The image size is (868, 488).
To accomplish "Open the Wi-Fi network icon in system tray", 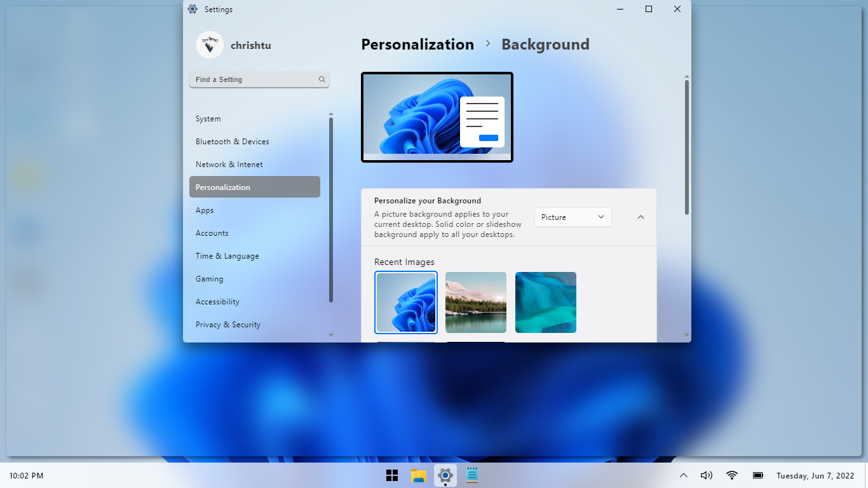I will pyautogui.click(x=732, y=475).
